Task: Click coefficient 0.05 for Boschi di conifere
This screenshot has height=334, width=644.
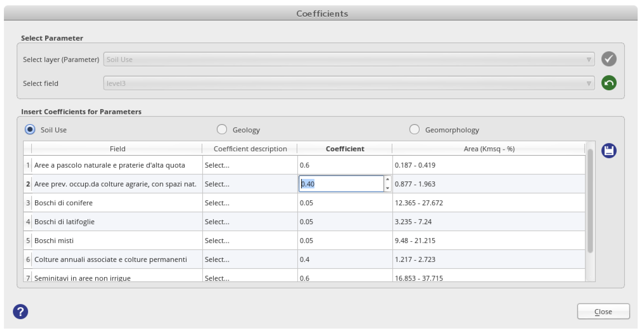Action: (345, 203)
